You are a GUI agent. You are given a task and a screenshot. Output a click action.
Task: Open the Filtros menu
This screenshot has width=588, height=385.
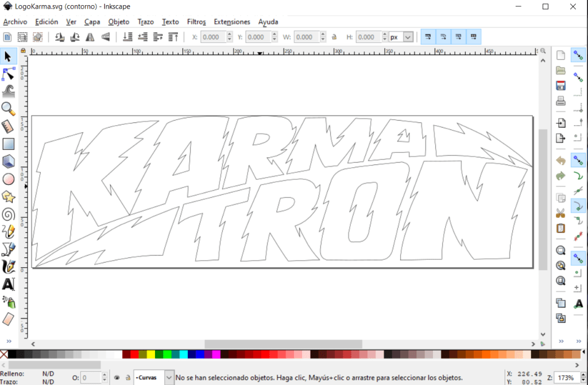point(196,22)
